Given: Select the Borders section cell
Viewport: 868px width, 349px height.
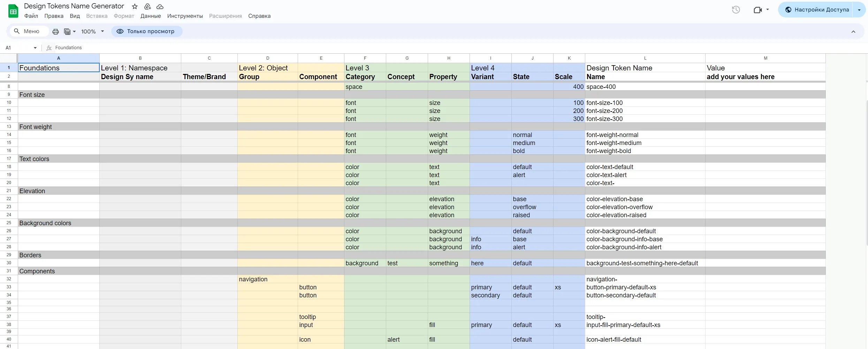Looking at the screenshot, I should tap(59, 255).
